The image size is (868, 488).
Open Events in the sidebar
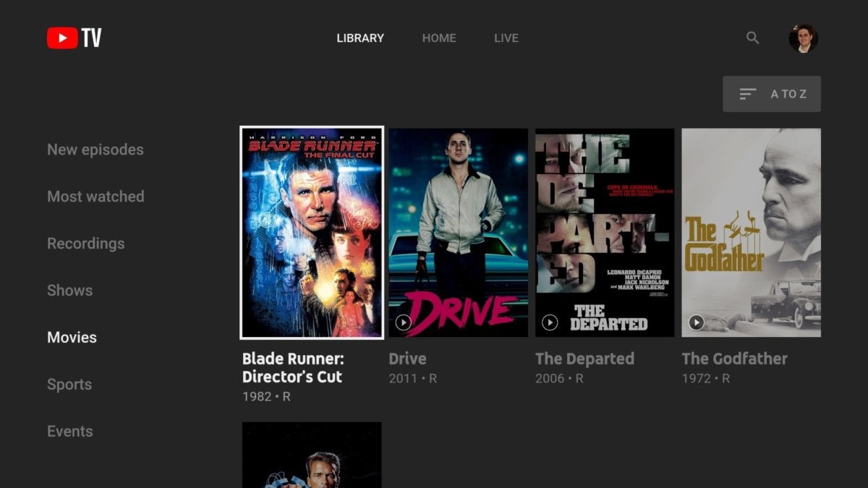[x=70, y=432]
